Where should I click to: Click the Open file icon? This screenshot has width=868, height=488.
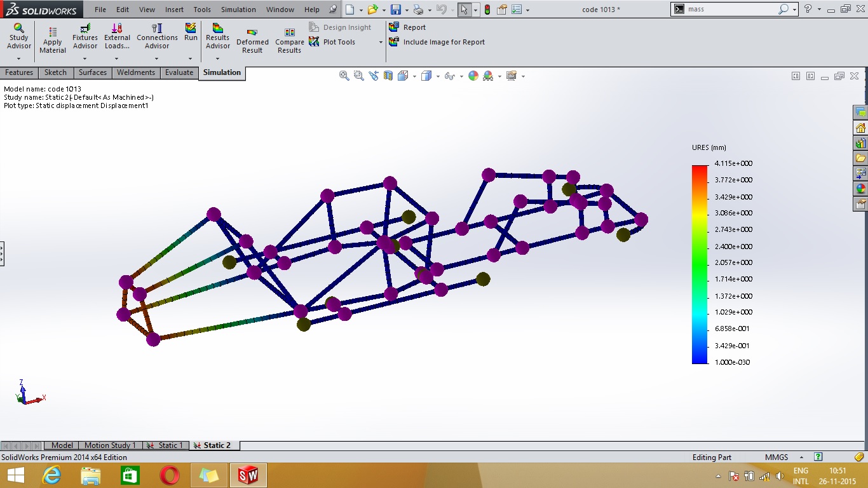pyautogui.click(x=372, y=10)
